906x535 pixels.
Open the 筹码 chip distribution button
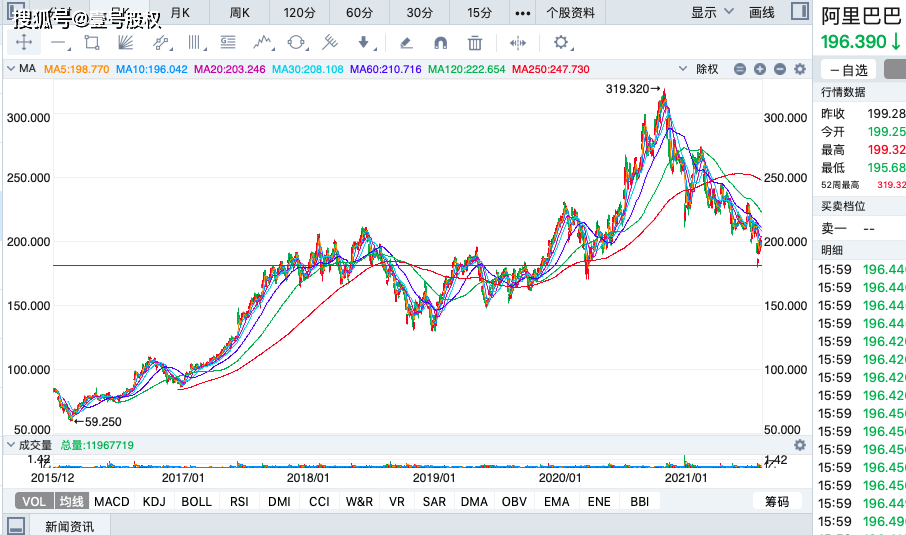pyautogui.click(x=777, y=501)
